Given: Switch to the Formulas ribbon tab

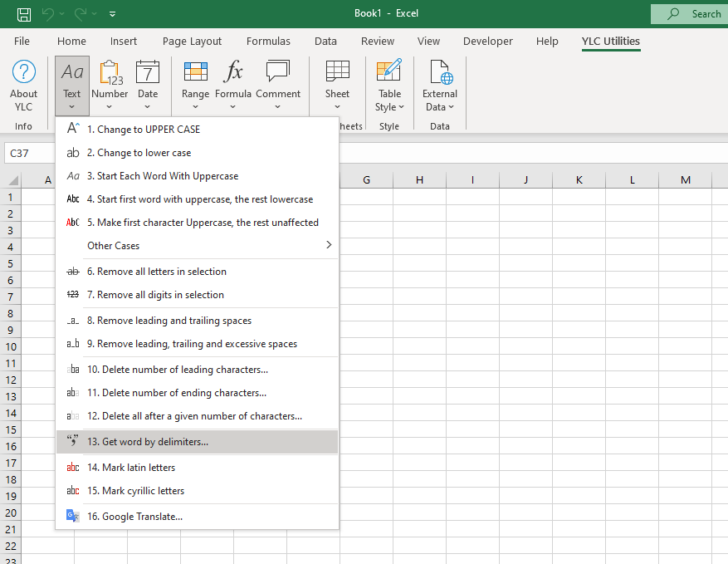Looking at the screenshot, I should pos(268,42).
